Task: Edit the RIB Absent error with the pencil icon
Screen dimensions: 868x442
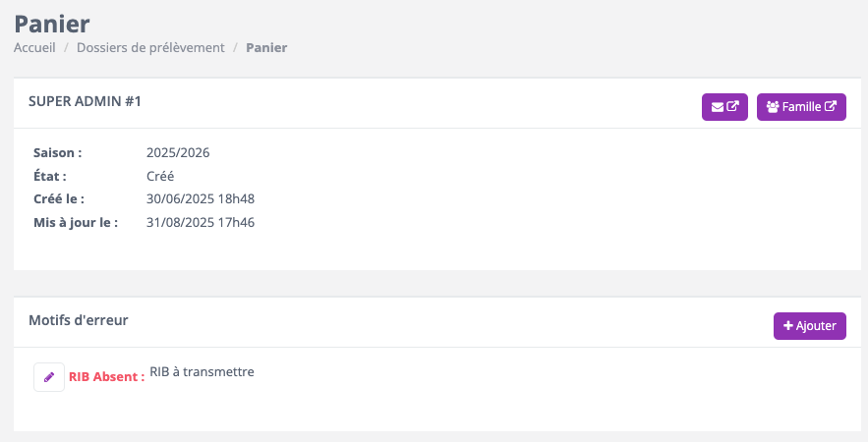Action: pyautogui.click(x=49, y=377)
